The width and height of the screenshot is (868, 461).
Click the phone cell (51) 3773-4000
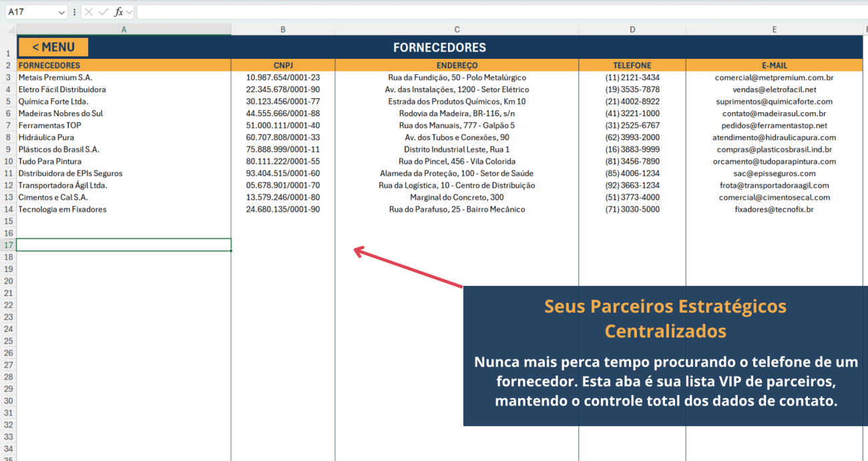click(632, 196)
